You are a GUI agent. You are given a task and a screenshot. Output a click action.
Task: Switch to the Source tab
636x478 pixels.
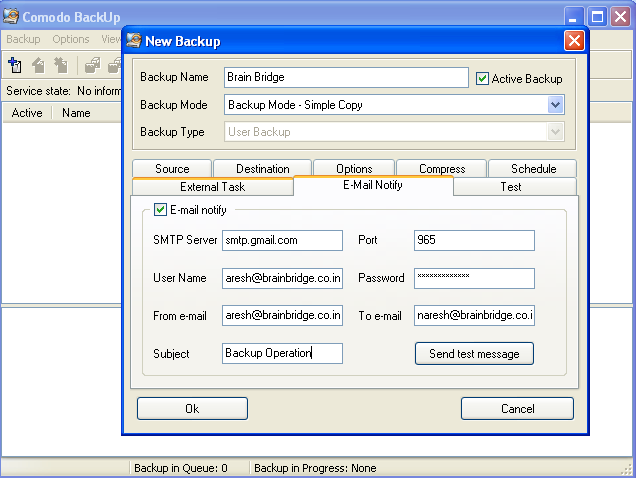click(x=172, y=168)
